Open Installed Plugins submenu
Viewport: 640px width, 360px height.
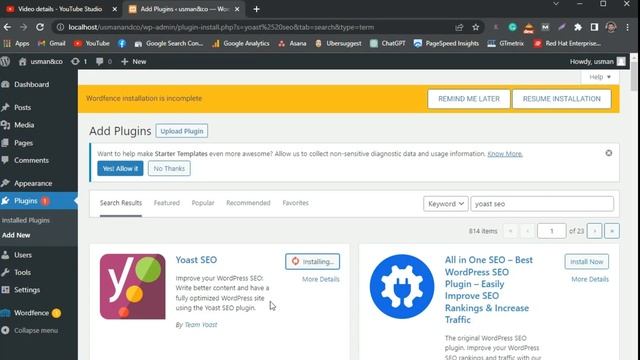(26, 220)
